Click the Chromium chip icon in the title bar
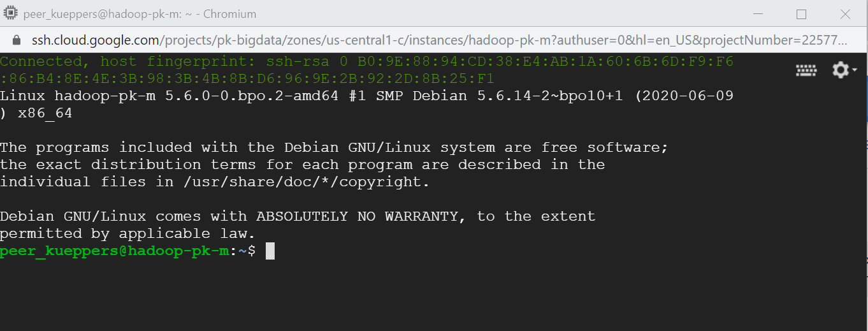 (x=10, y=13)
